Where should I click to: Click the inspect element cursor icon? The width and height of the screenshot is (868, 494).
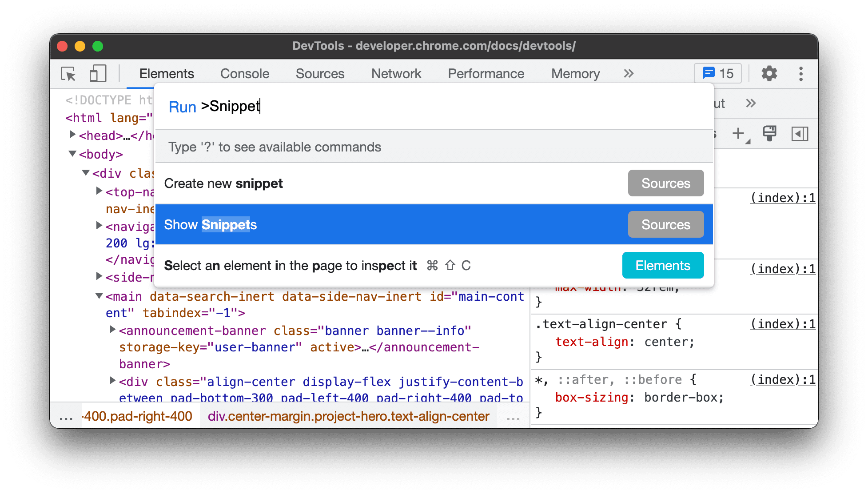coord(68,73)
